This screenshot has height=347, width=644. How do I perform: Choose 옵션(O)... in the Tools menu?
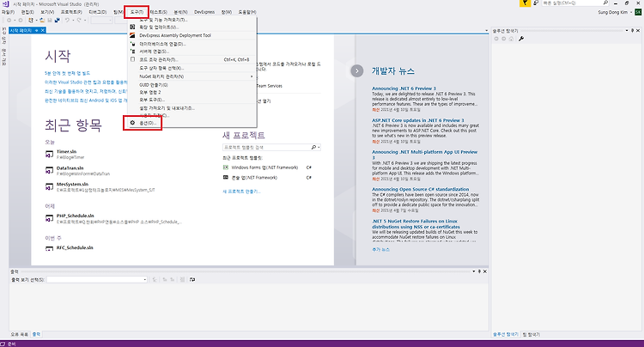click(148, 123)
